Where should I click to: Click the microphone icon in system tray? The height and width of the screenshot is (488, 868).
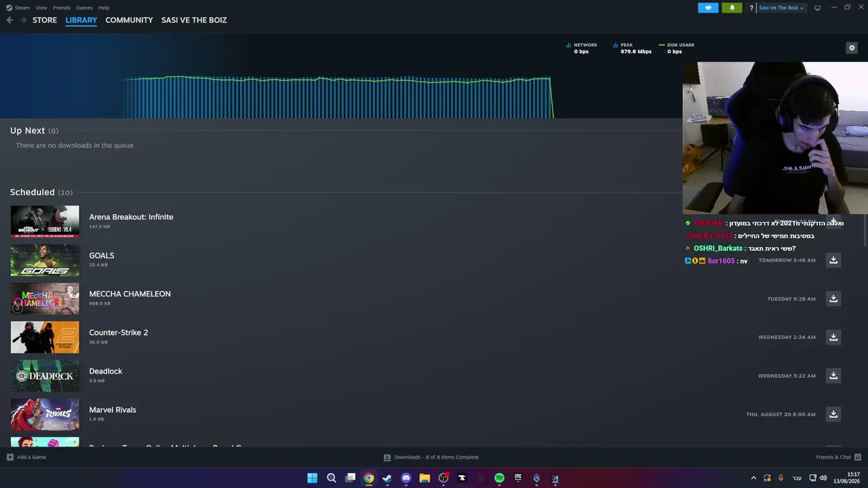(781, 478)
